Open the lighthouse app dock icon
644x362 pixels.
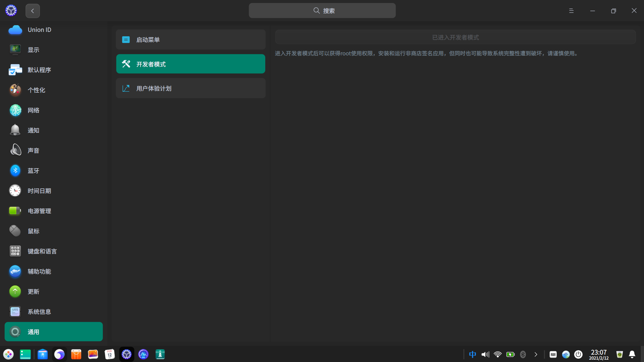tap(160, 354)
